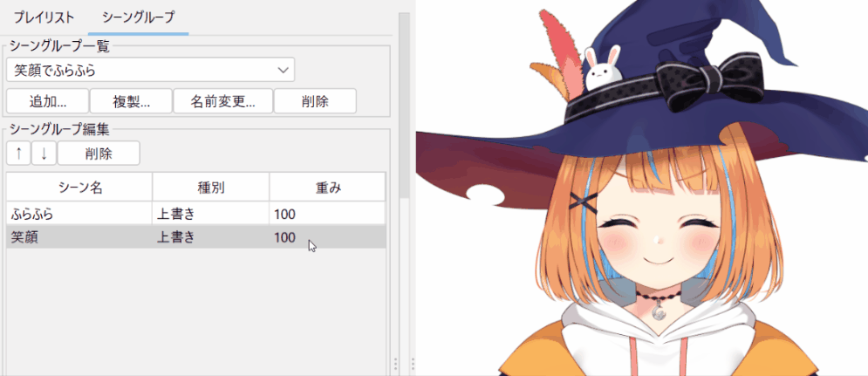Click the 名前変更... rename button
This screenshot has height=376, width=868.
pyautogui.click(x=223, y=100)
